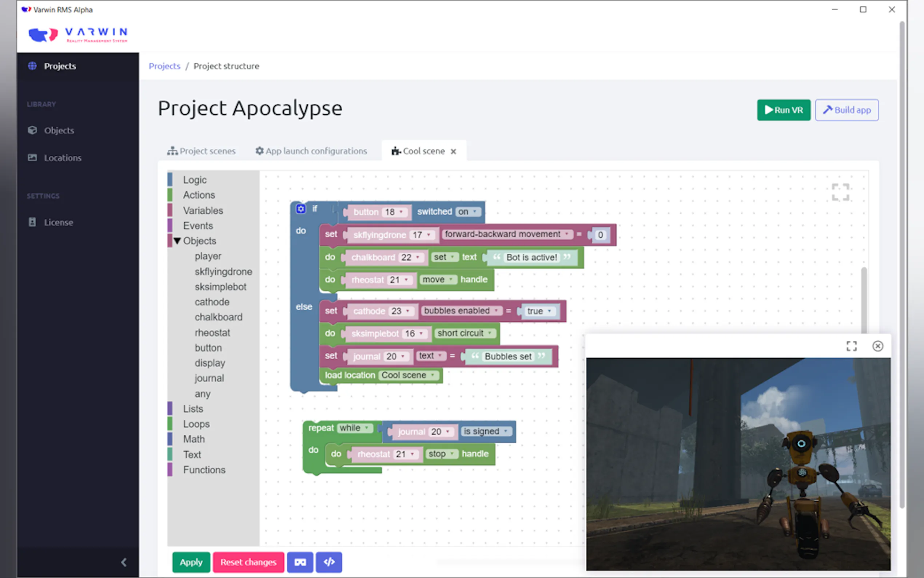Click the VR headset icon button
This screenshot has width=924, height=578.
[x=300, y=562]
